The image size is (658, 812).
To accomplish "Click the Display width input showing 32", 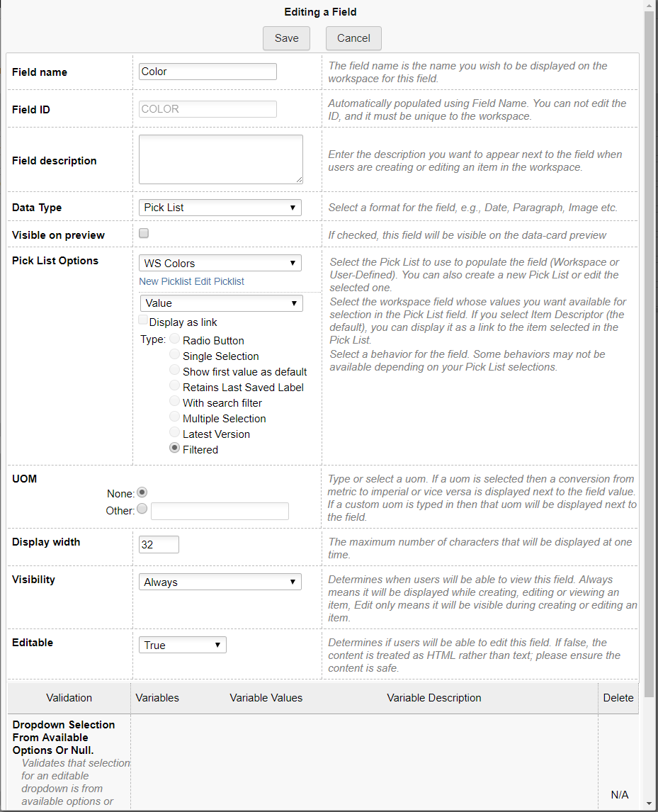I will tap(158, 544).
